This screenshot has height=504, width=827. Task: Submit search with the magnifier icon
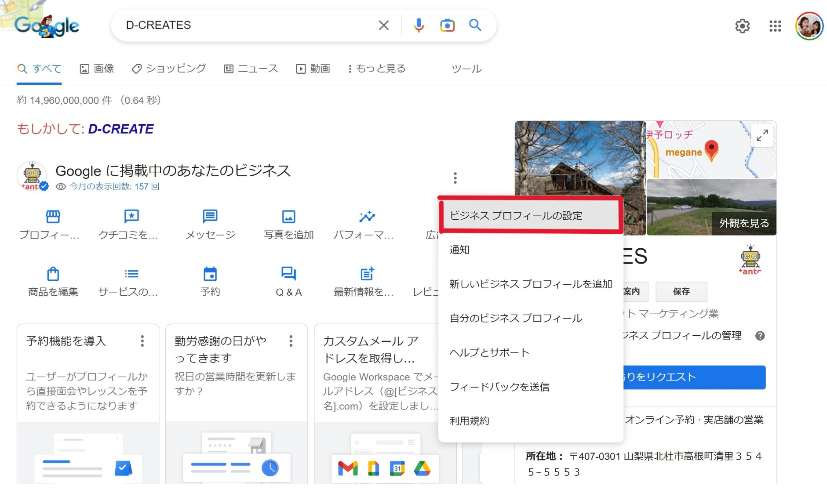tap(475, 25)
